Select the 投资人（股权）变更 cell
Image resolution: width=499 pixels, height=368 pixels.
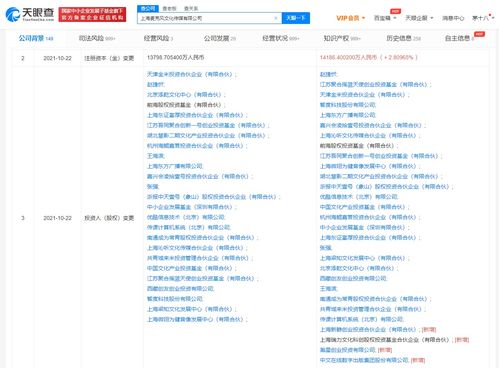click(x=109, y=218)
